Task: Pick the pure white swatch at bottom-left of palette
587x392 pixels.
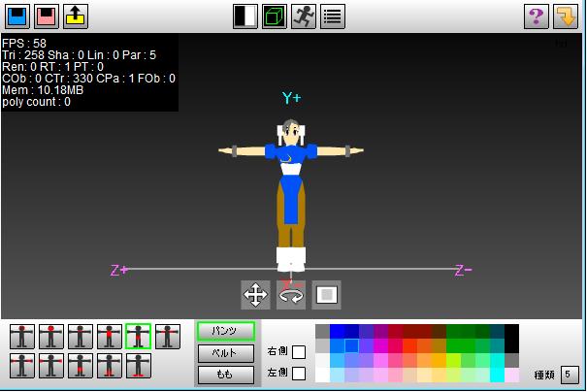Action: point(323,375)
